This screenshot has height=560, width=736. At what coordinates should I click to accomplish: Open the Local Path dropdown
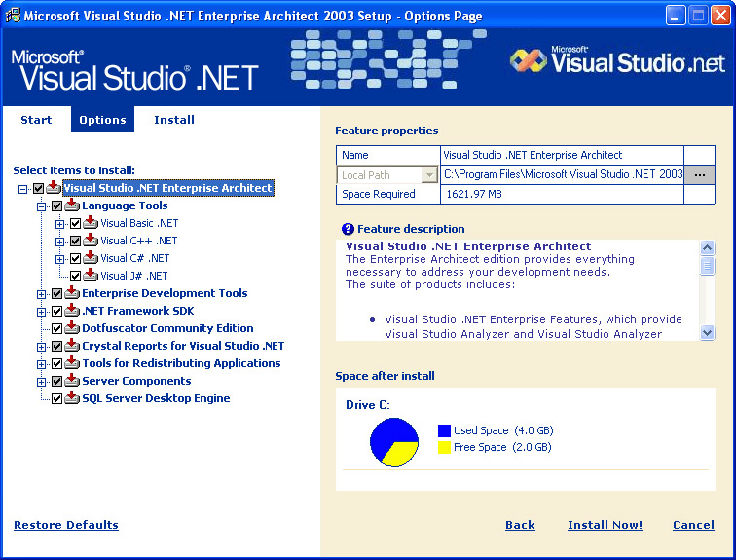tap(429, 175)
